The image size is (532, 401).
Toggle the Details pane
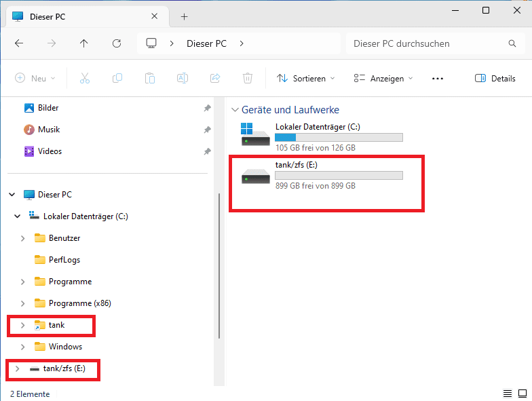pos(495,79)
